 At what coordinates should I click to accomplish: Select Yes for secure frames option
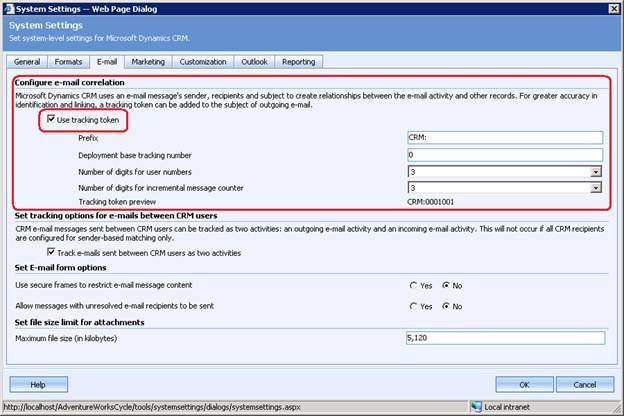pyautogui.click(x=415, y=287)
